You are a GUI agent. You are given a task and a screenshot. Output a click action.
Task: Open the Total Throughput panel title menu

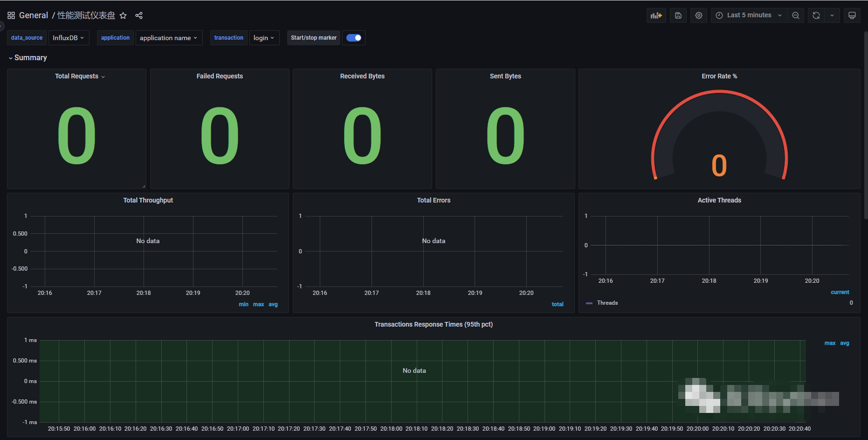pos(148,200)
